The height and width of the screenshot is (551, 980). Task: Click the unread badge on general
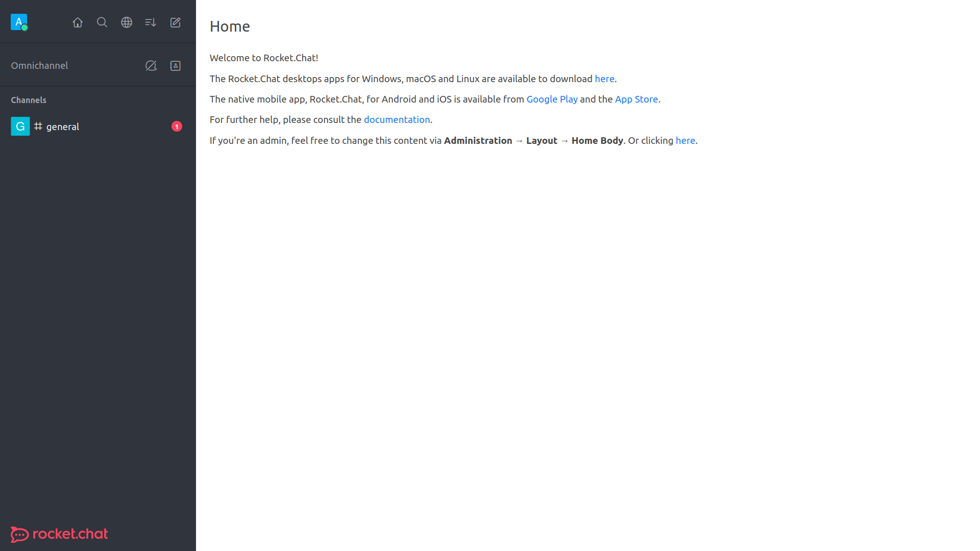[x=176, y=126]
